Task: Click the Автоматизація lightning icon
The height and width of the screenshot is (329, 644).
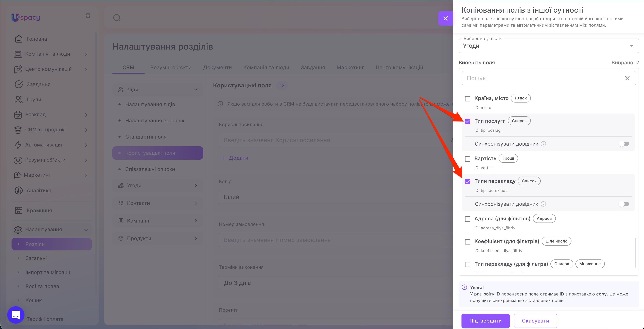Action: tap(18, 145)
